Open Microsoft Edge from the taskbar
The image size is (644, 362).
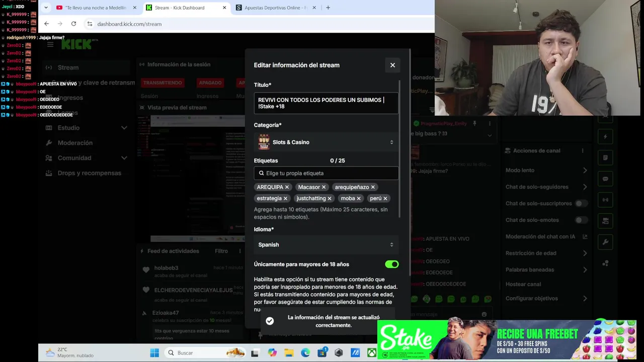[x=305, y=352]
